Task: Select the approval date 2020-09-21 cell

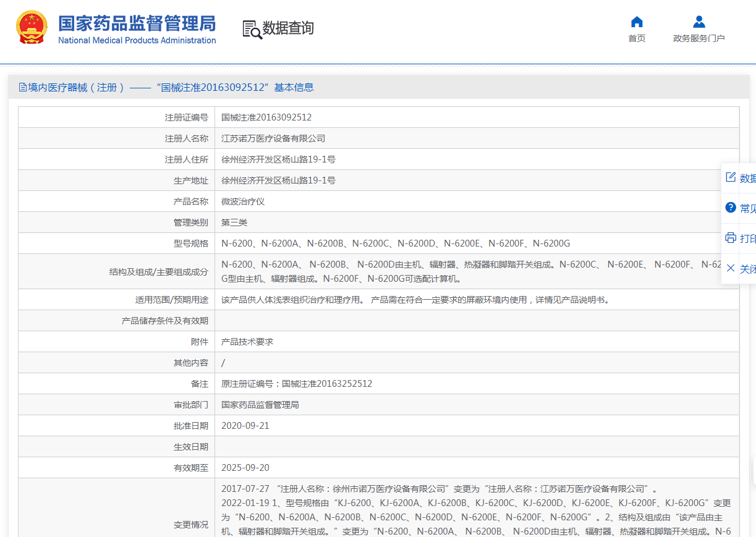Action: point(477,426)
